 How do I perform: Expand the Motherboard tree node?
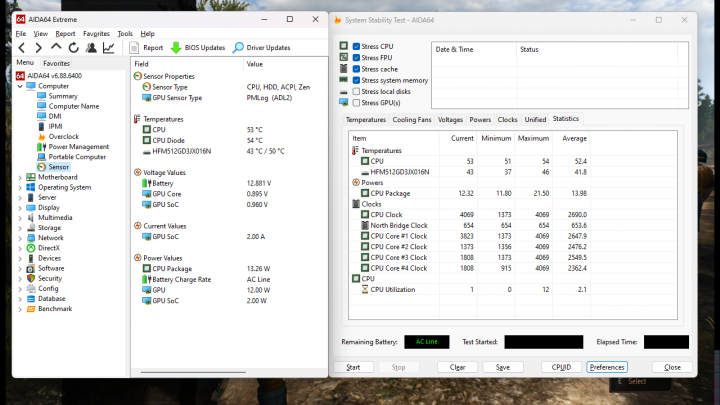click(x=20, y=177)
